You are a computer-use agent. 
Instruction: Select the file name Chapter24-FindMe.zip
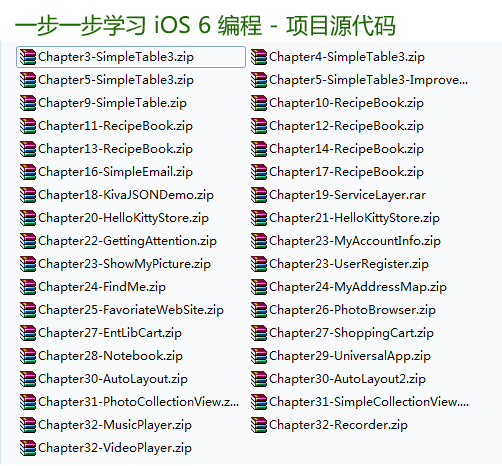coord(102,287)
